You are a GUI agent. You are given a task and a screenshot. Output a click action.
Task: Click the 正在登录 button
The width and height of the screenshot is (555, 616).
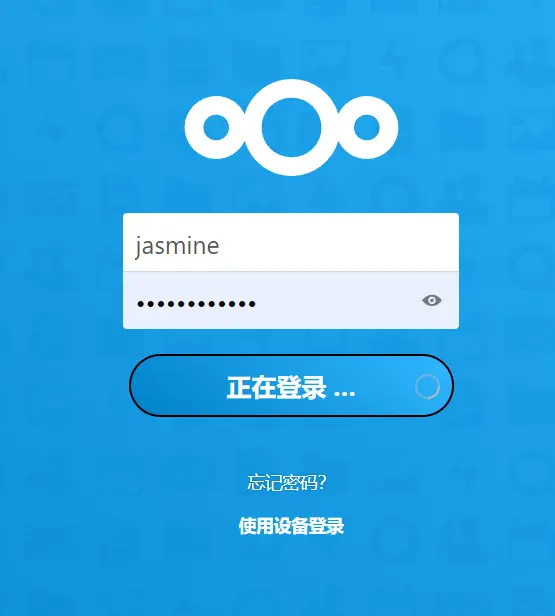291,385
